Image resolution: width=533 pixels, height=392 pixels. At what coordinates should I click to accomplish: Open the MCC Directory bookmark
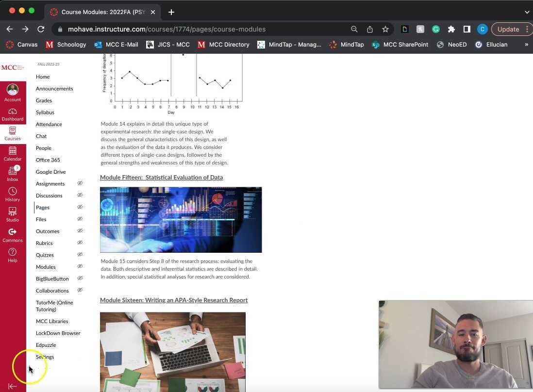point(224,44)
